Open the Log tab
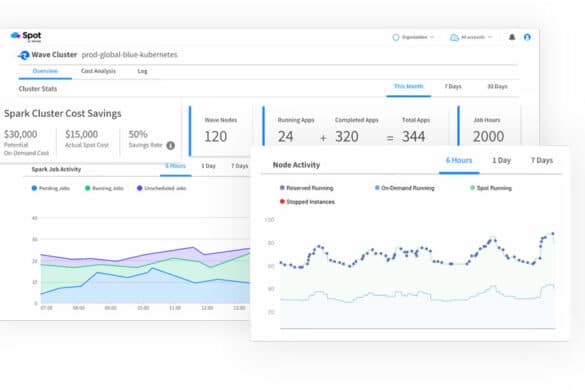 point(142,71)
